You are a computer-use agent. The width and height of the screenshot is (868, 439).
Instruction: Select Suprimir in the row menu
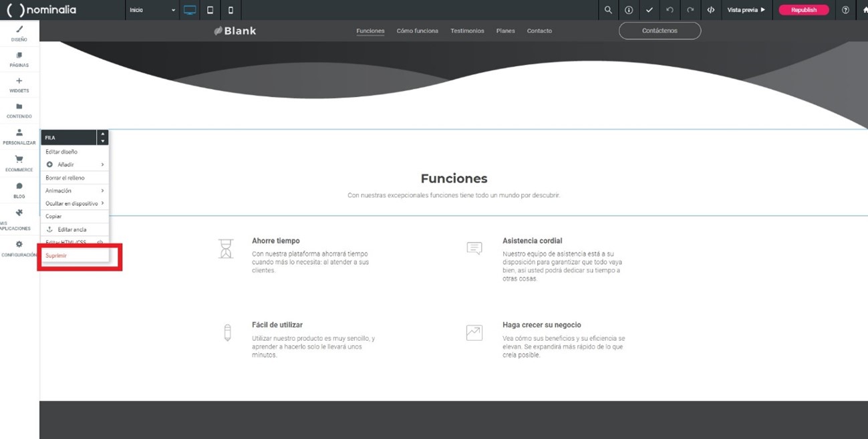point(57,255)
